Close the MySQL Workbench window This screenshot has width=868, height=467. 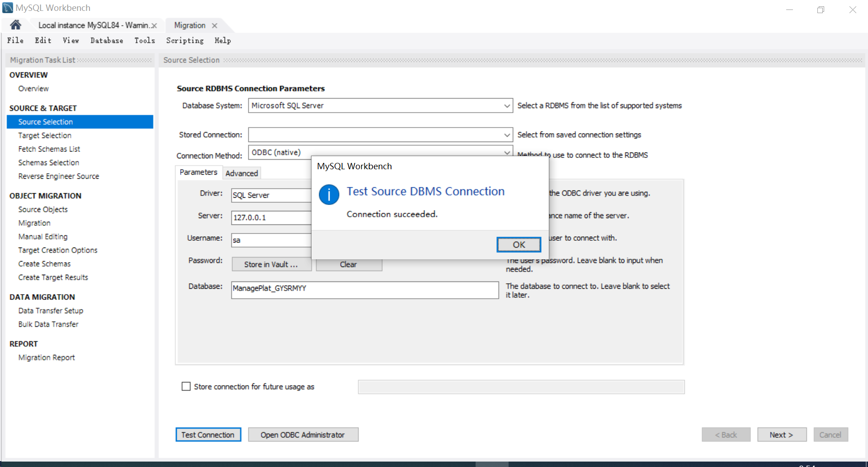click(853, 10)
